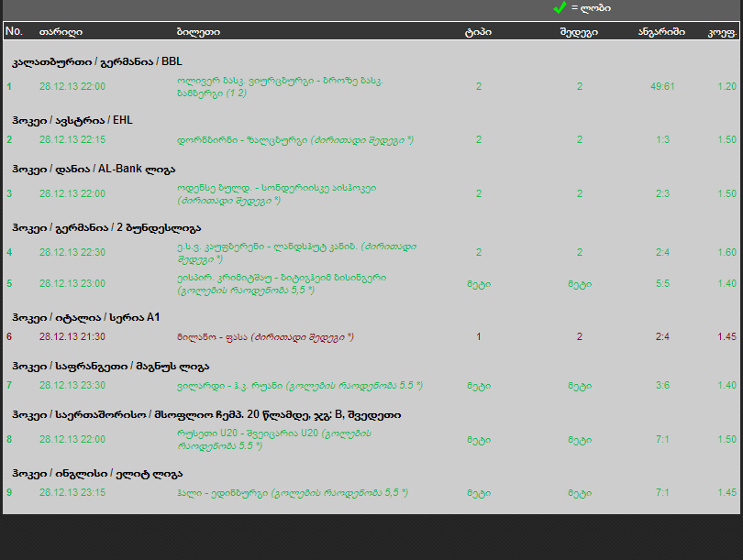Click the coefficient 1.60 in row 4
This screenshot has height=560, width=743.
point(726,252)
